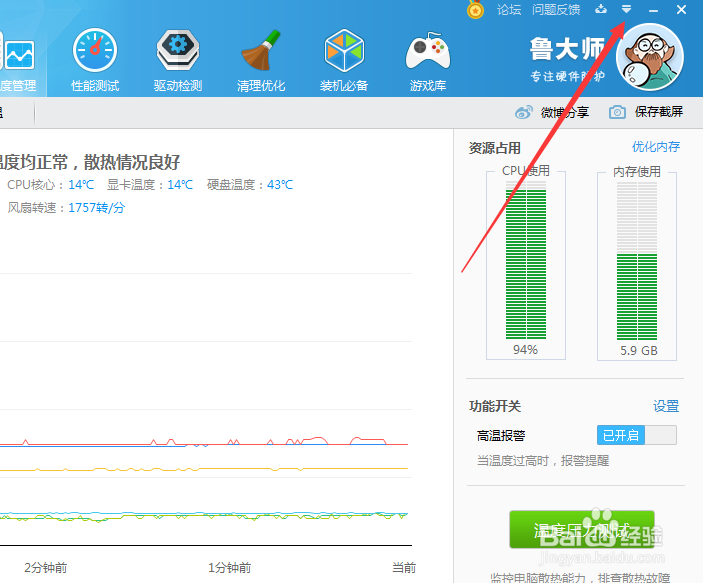703x583 pixels.
Task: Click the 功能开关 section heading
Action: pyautogui.click(x=495, y=406)
